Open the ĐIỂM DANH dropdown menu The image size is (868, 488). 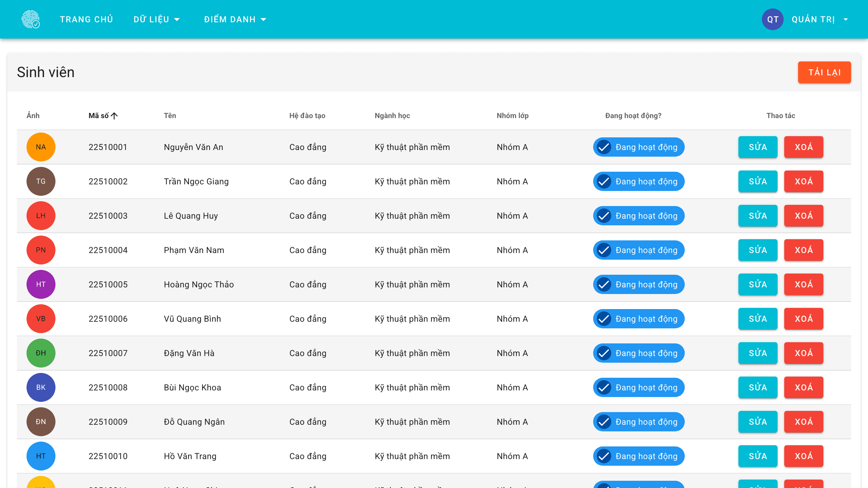pos(235,19)
